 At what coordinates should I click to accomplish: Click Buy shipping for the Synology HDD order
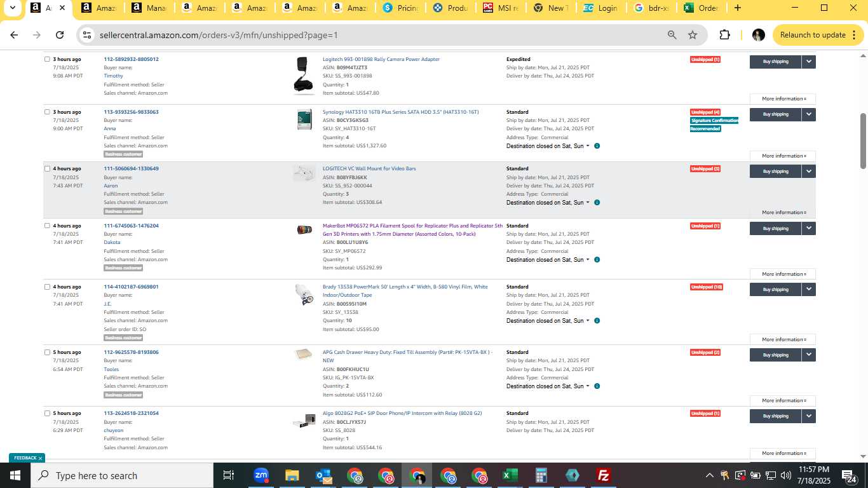(775, 114)
